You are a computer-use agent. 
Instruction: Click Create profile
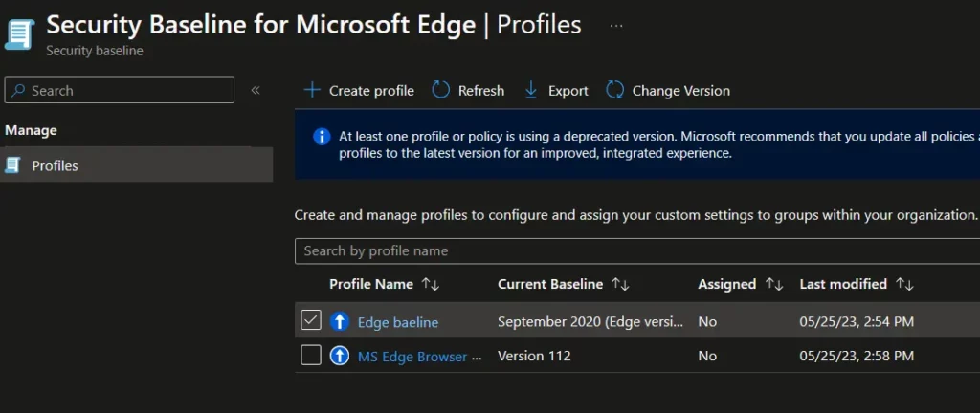click(359, 91)
